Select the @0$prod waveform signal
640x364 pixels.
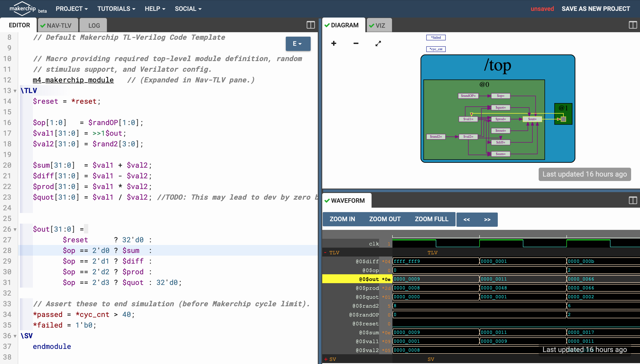[367, 288]
